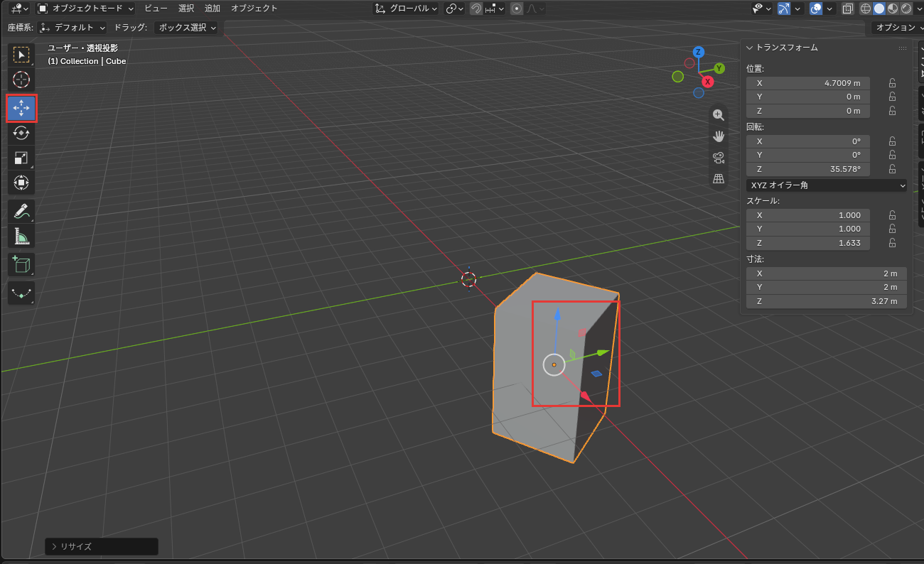924x564 pixels.
Task: Select the Rotate tool
Action: tap(21, 134)
